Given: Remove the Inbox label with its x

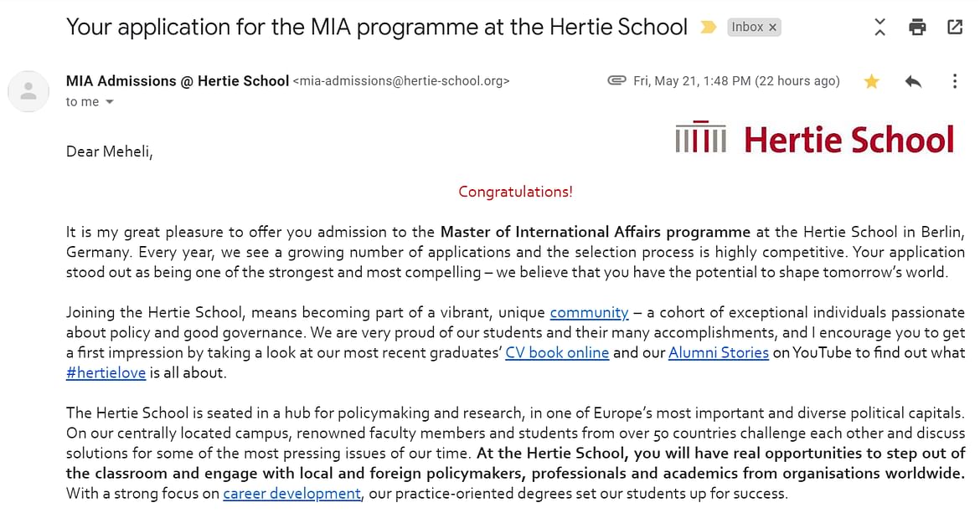Looking at the screenshot, I should tap(772, 28).
